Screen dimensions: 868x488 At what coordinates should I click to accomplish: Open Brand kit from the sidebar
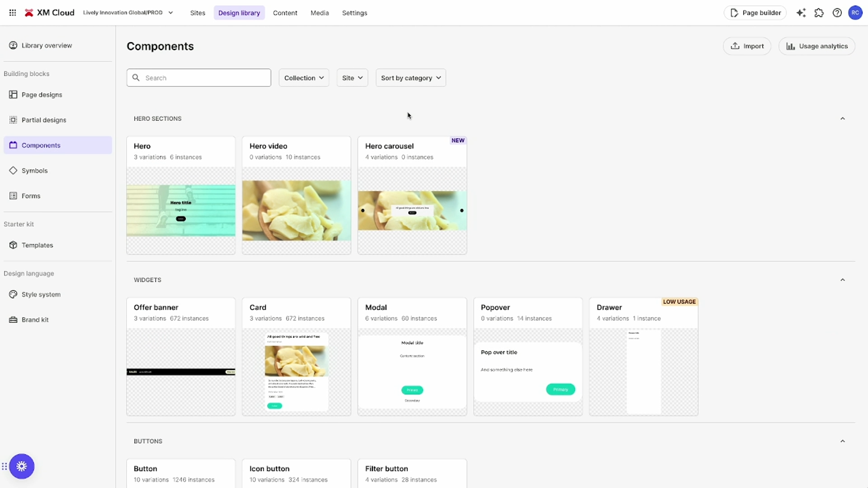tap(35, 319)
